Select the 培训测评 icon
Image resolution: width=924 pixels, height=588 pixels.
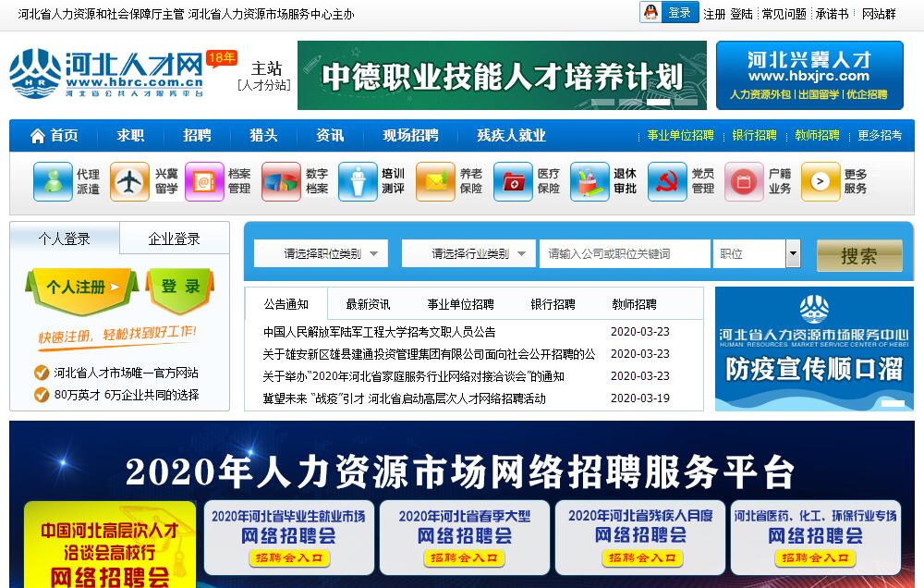tap(358, 181)
